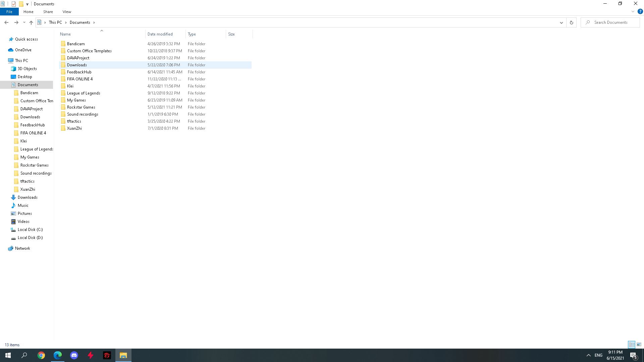Refresh the Documents folder view
Viewport: 644px width, 362px height.
point(571,22)
